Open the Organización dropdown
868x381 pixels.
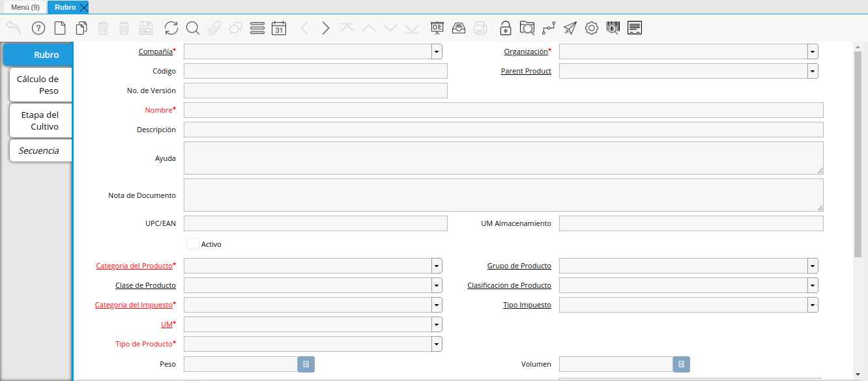(812, 51)
